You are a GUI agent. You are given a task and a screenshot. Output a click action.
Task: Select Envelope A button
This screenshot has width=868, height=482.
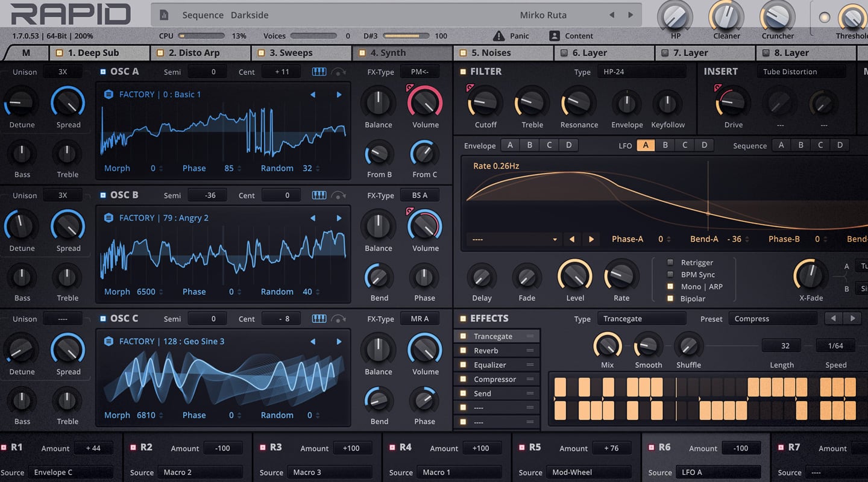click(x=510, y=145)
